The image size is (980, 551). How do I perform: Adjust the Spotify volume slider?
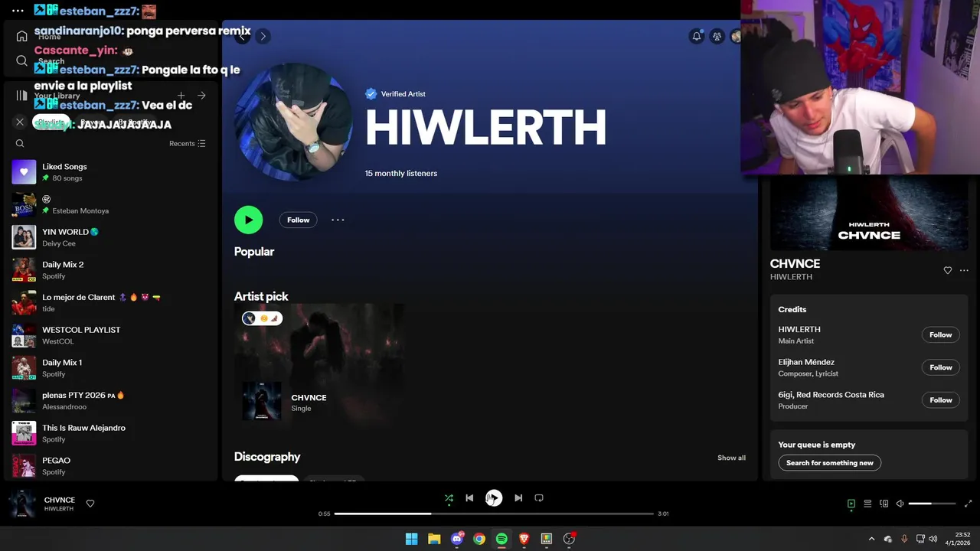[932, 504]
